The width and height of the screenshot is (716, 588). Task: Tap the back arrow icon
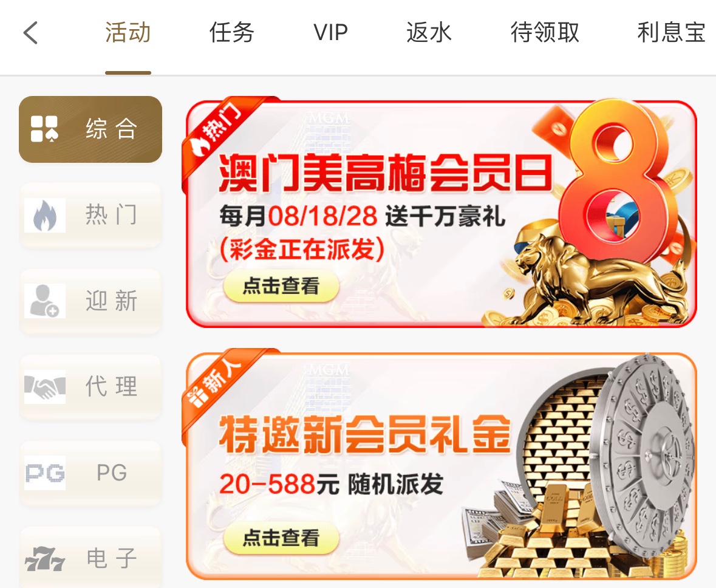pyautogui.click(x=30, y=33)
